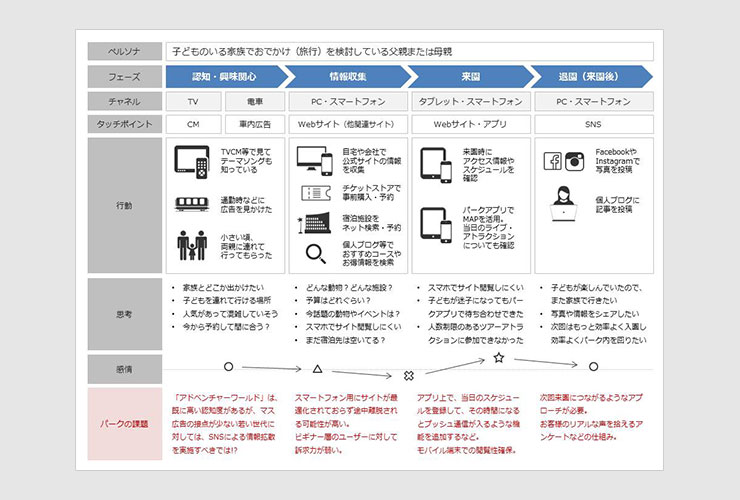This screenshot has width=740, height=500.
Task: Click the text 予算はどれぐらい？
Action: [x=338, y=301]
